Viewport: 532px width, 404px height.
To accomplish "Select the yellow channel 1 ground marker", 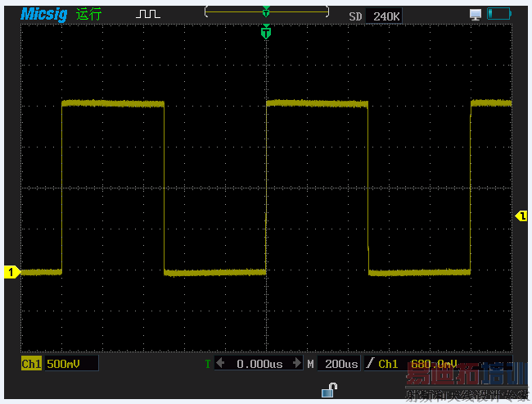I will pyautogui.click(x=12, y=272).
